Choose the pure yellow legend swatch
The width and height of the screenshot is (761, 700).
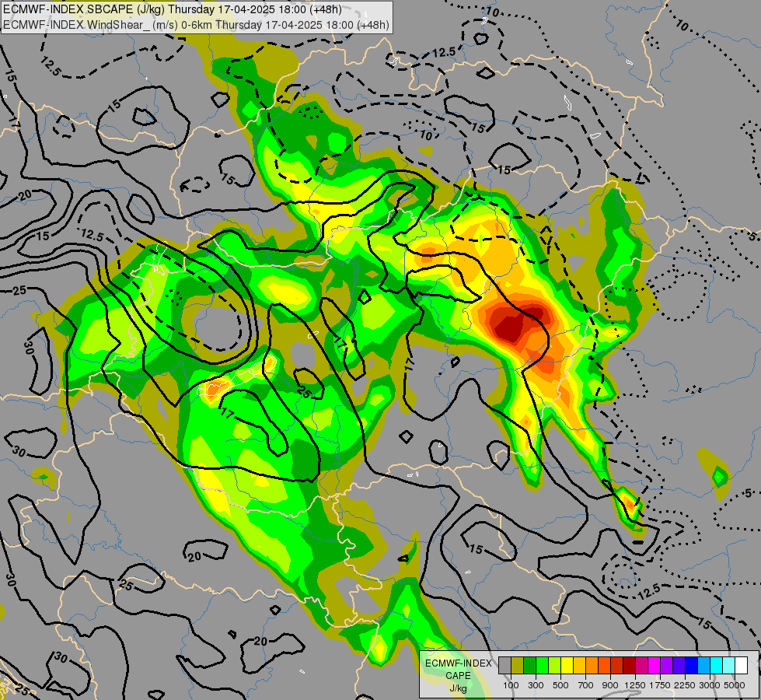pos(567,666)
